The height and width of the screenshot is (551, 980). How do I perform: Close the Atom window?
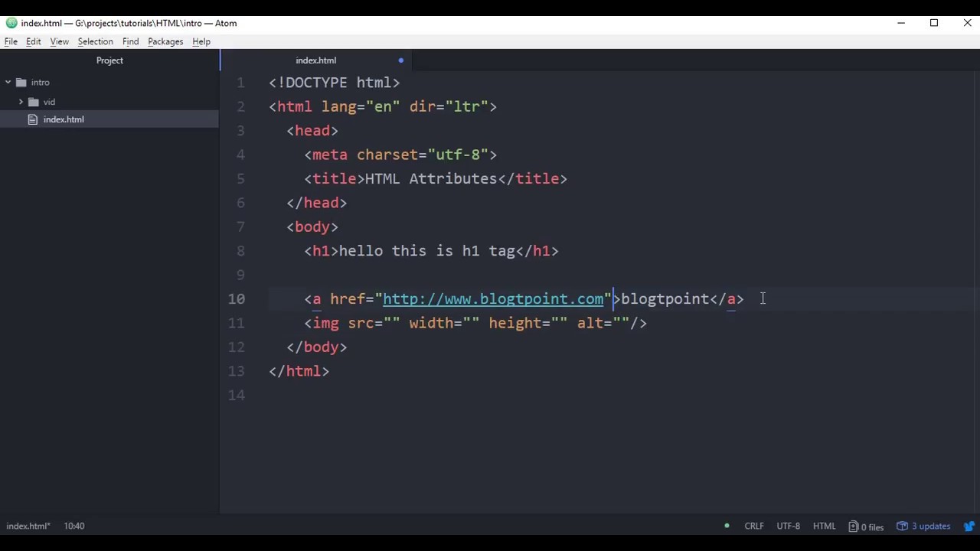point(967,23)
